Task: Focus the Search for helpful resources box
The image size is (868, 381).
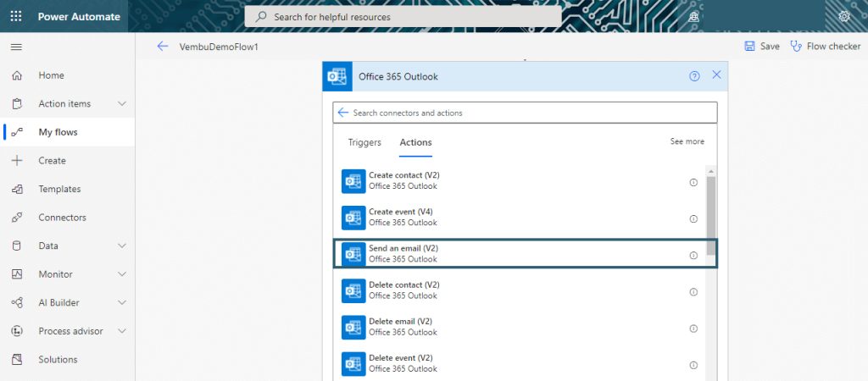Action: pyautogui.click(x=403, y=17)
